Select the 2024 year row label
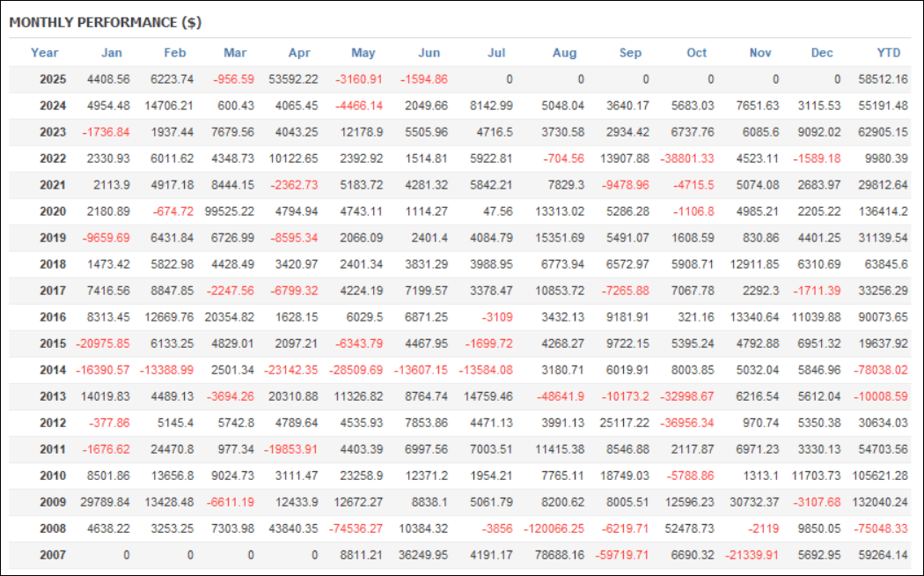The image size is (924, 576). 53,106
